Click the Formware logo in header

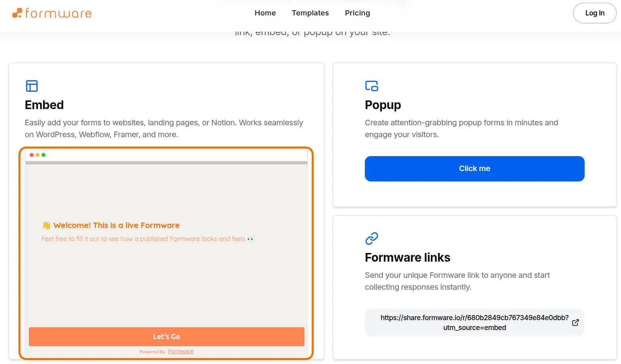click(52, 13)
